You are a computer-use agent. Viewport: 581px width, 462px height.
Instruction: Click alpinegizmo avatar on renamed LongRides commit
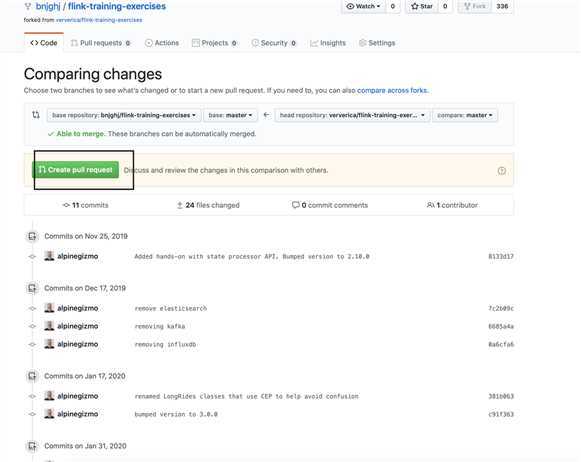click(x=49, y=396)
